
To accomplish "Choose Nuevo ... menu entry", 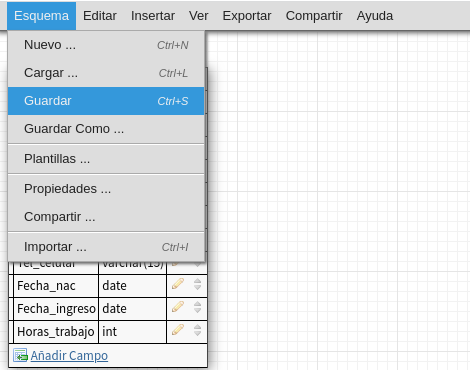I will tap(106, 45).
